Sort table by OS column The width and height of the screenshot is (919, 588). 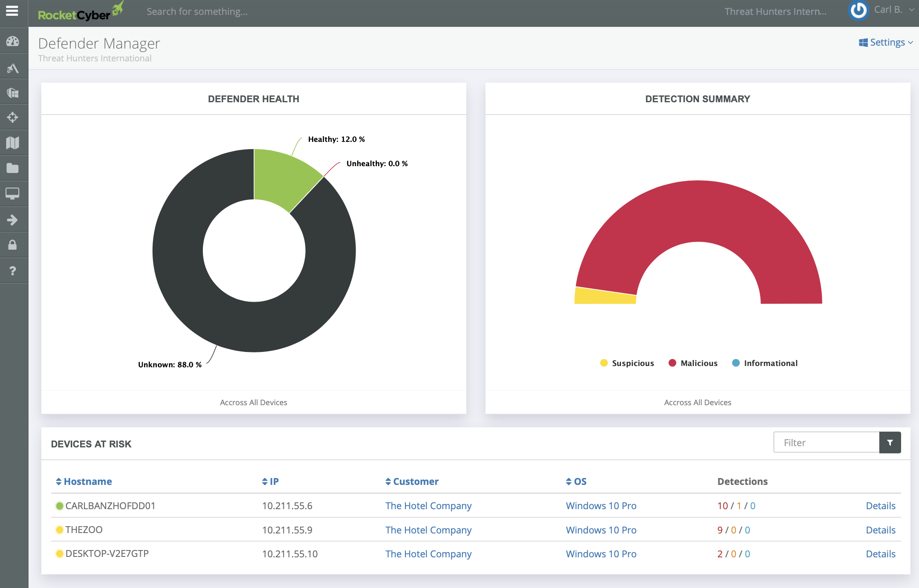(576, 481)
